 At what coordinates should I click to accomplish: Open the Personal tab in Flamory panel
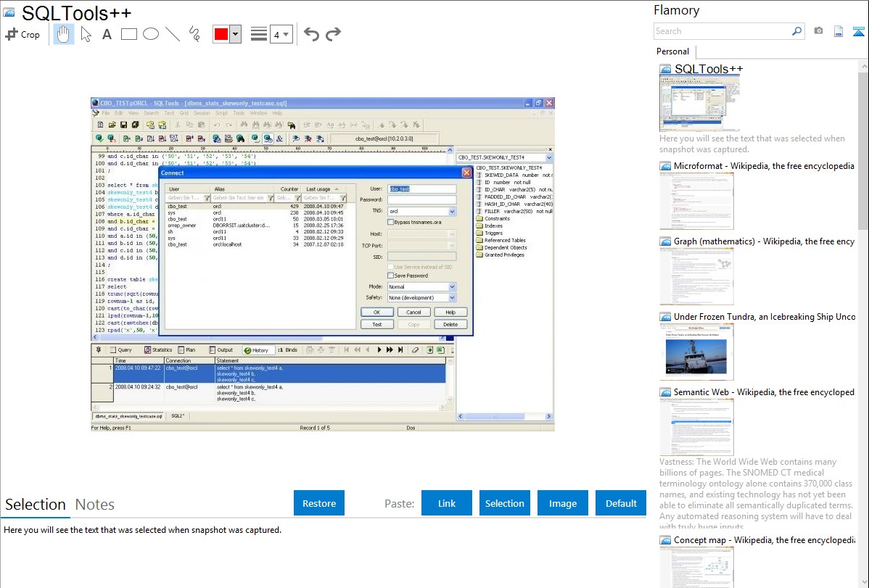(x=673, y=51)
